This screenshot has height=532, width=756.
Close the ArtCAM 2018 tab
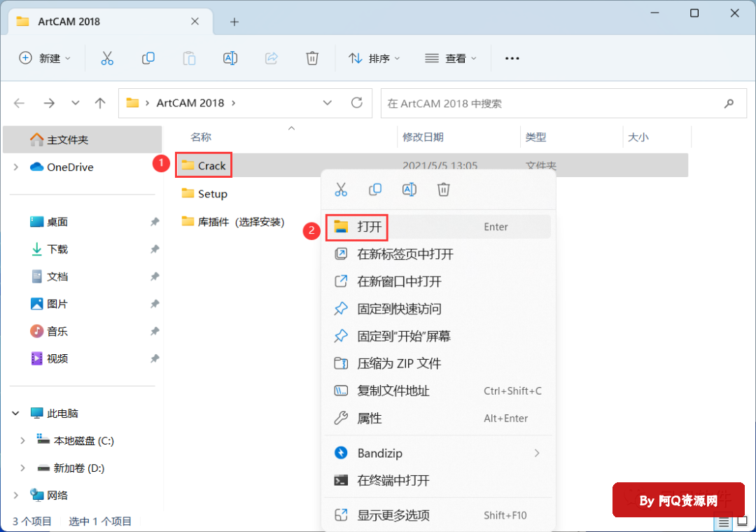[x=195, y=22]
